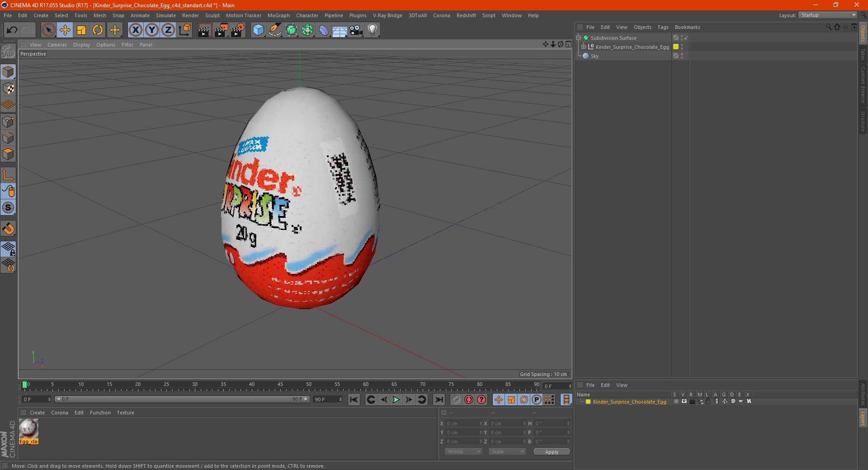Add a Light object

click(372, 30)
